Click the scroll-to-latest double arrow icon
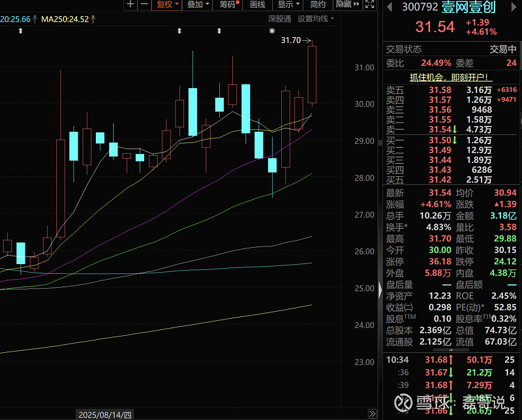Viewport: 522px width, 420px height. [372, 414]
